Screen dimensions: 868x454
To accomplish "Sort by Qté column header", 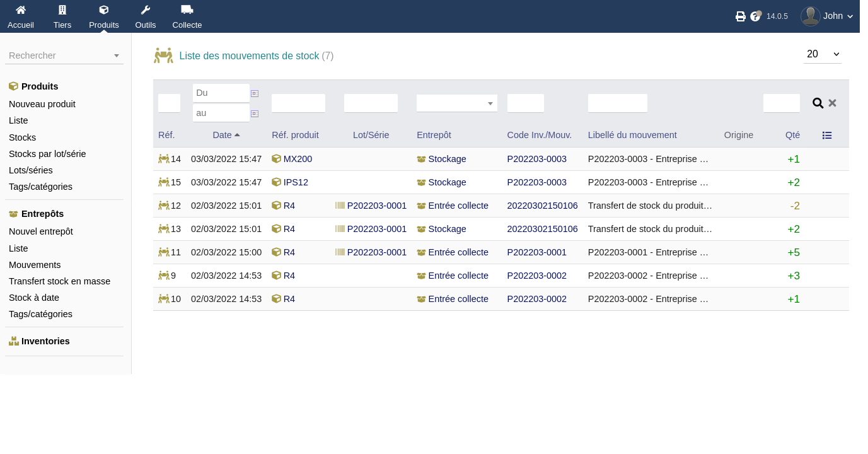I will click(x=792, y=135).
